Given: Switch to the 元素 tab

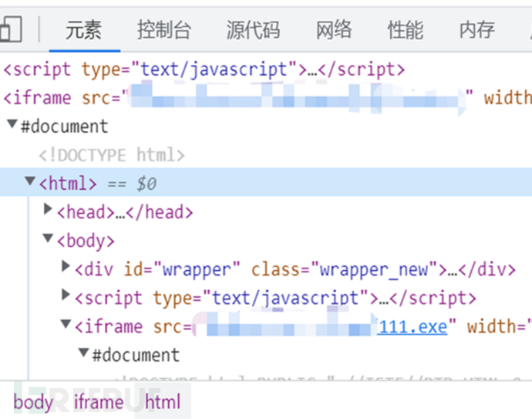Looking at the screenshot, I should click(84, 30).
